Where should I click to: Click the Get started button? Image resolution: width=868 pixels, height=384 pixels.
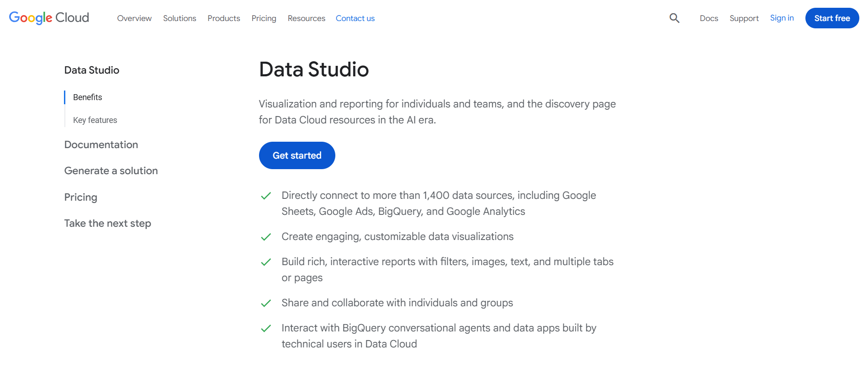coord(297,155)
